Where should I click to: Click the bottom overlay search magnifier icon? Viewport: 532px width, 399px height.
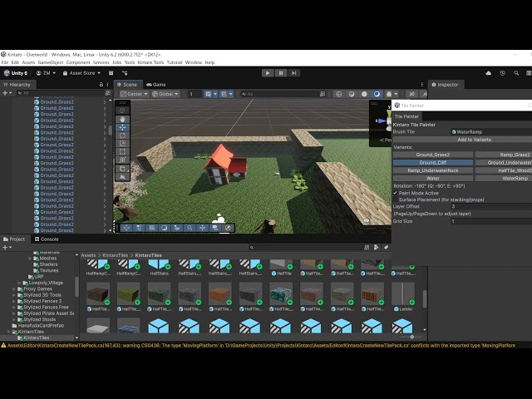pos(190,228)
